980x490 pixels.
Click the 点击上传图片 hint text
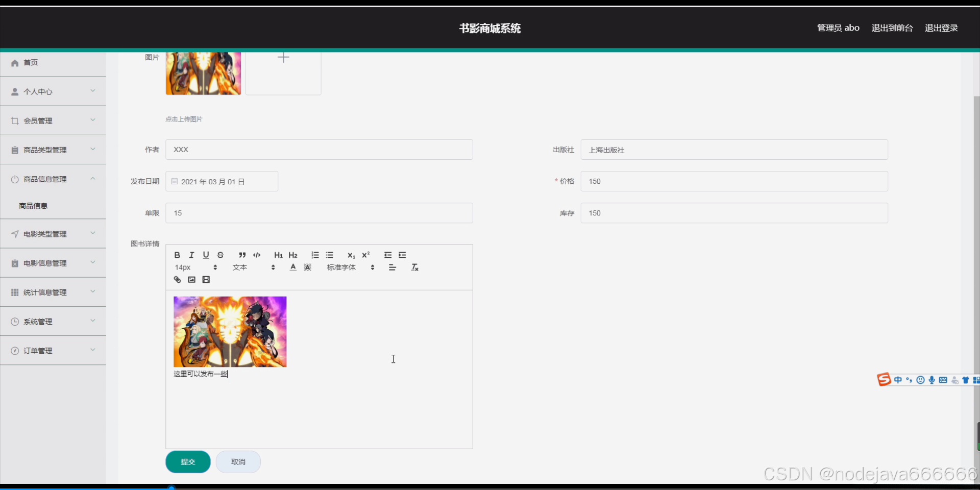(184, 119)
